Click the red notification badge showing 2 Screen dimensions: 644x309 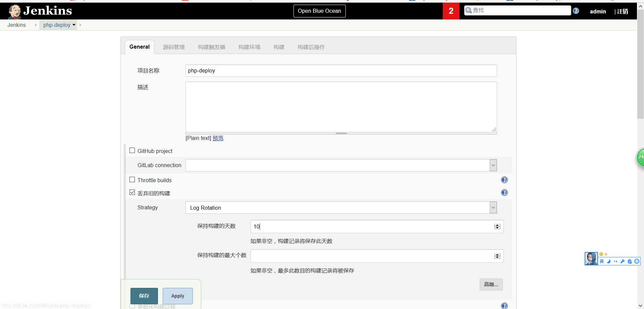tap(451, 11)
